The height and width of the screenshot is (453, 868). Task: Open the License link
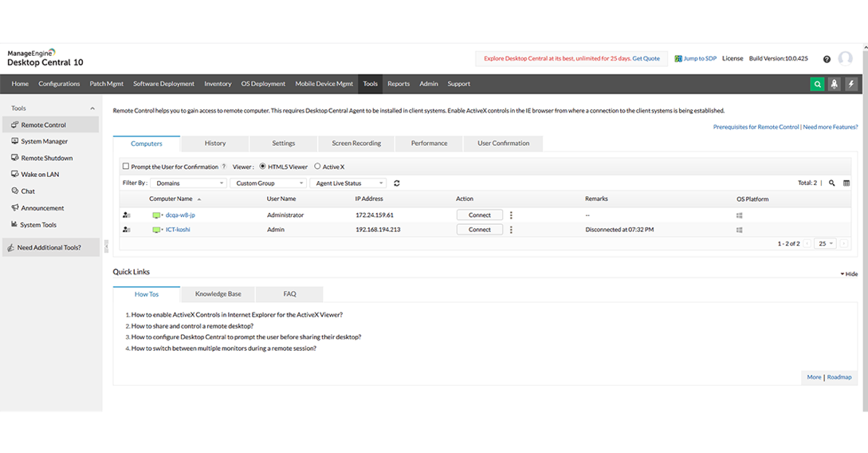[x=732, y=59]
